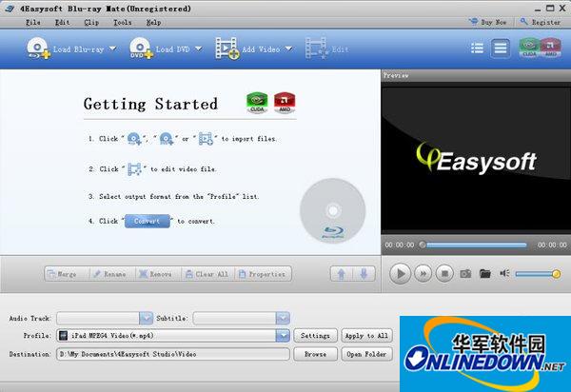Play the preview video
The height and width of the screenshot is (392, 571).
[x=401, y=273]
